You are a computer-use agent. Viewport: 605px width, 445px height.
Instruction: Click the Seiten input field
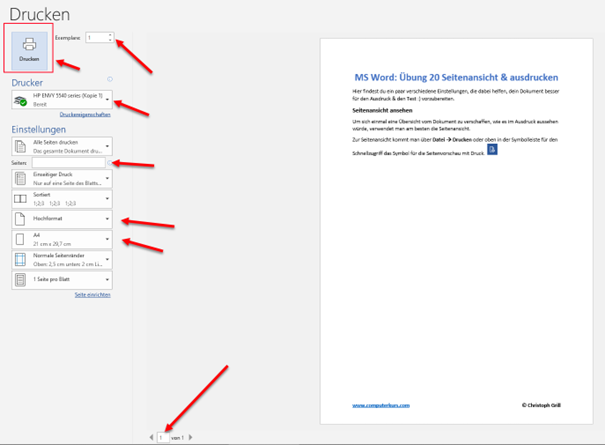[x=69, y=162]
